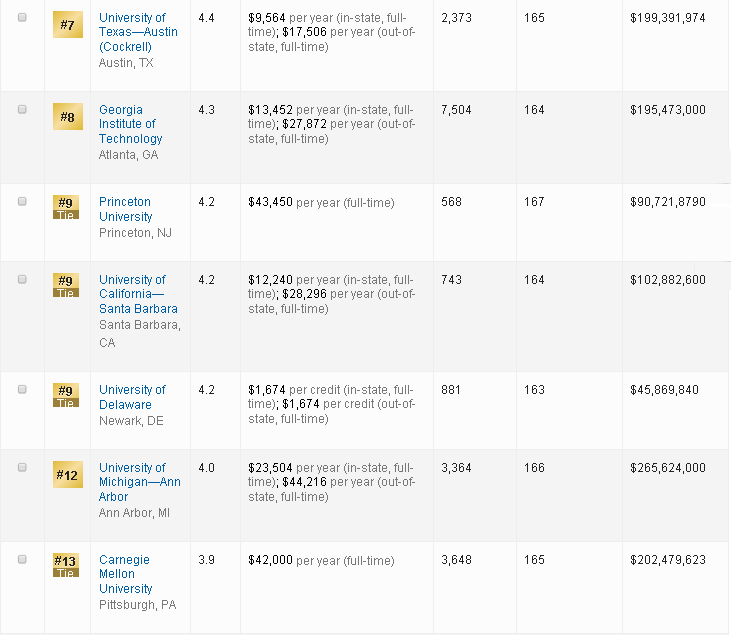
Task: Tick the Georgia Institute of Technology checkbox
Action: (x=22, y=110)
